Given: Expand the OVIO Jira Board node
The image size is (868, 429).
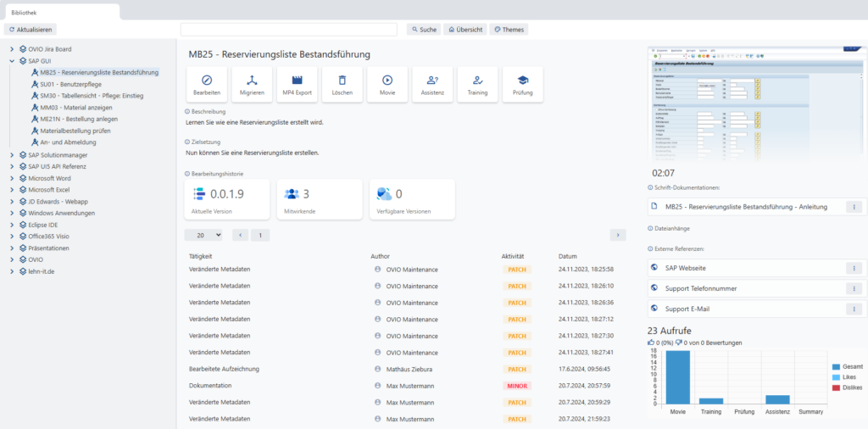Looking at the screenshot, I should tap(12, 48).
